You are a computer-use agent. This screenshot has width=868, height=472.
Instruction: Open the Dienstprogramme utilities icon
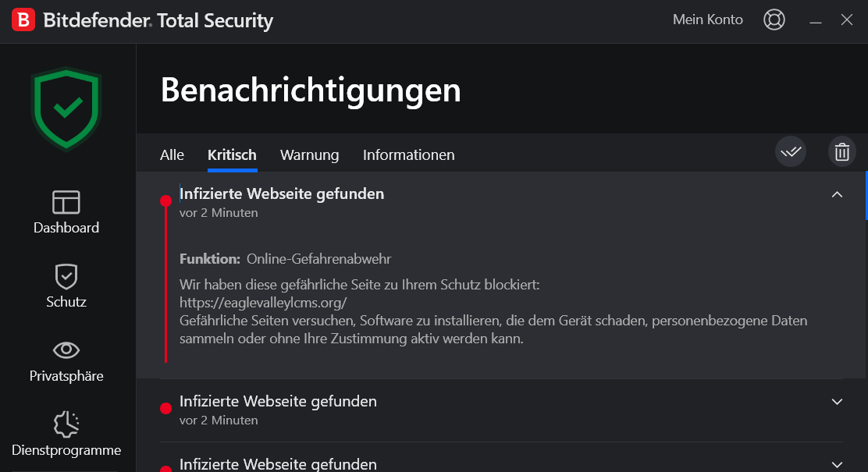pyautogui.click(x=66, y=424)
